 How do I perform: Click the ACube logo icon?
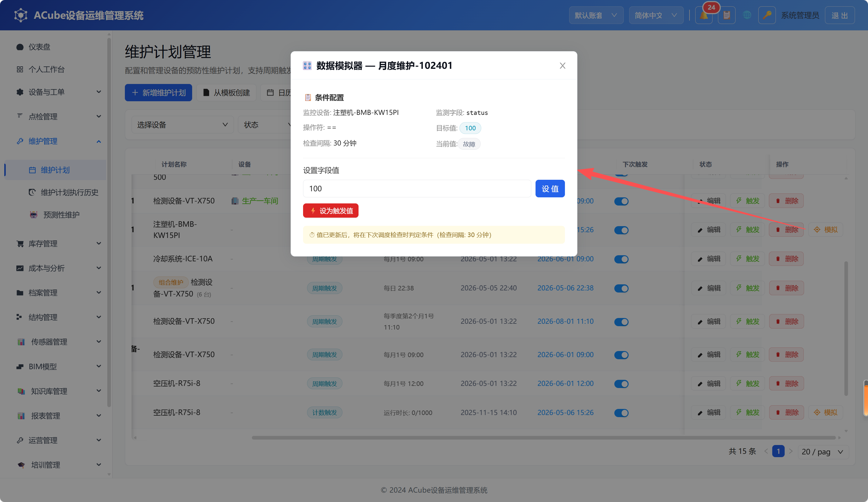(21, 15)
